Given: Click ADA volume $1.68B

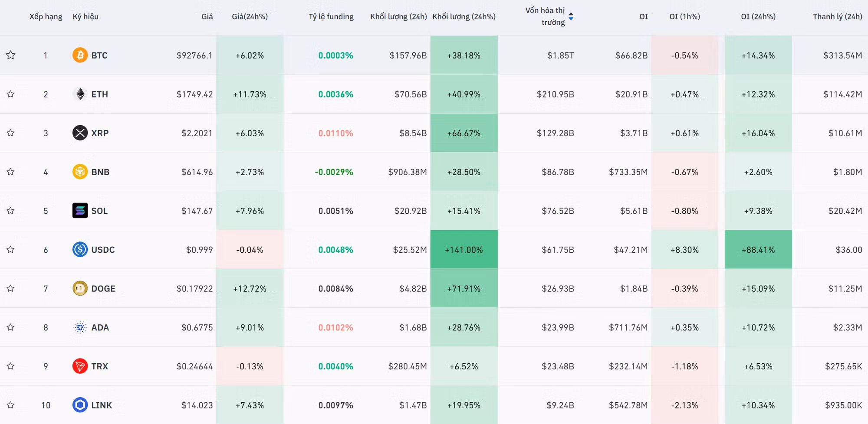Looking at the screenshot, I should tap(413, 327).
